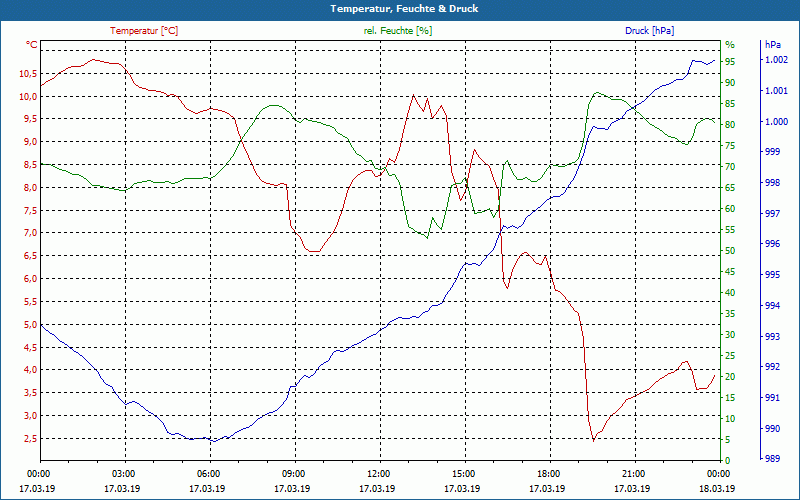Select the '9,0' temperature axis value
Screen dimensions: 800x500
click(x=30, y=142)
